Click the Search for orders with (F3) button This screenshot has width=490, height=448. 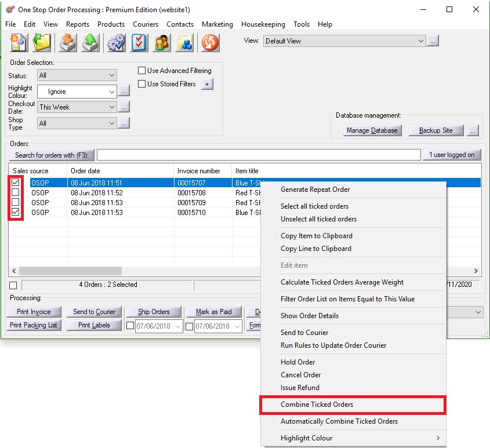(52, 155)
